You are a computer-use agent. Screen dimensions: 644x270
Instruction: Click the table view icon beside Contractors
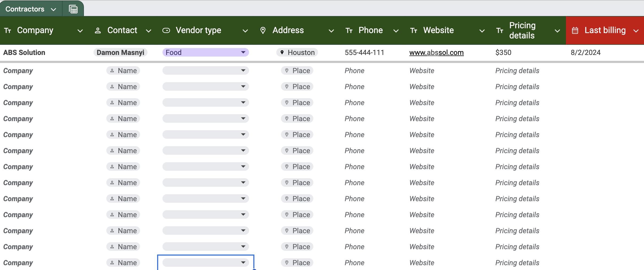click(73, 9)
